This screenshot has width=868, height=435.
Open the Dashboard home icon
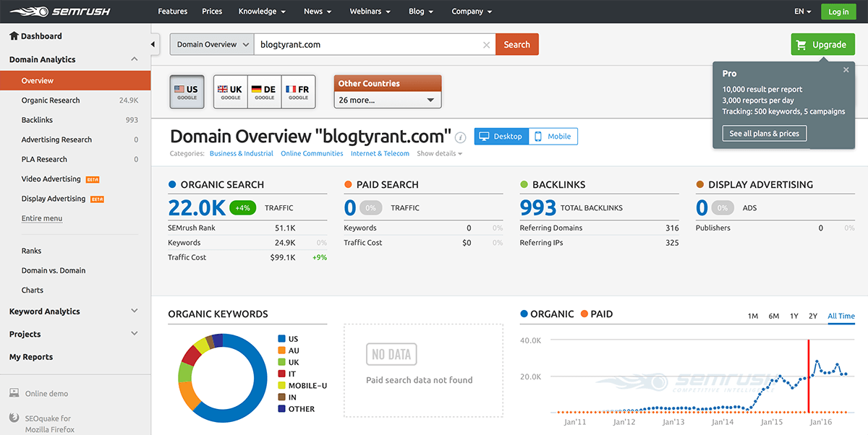click(x=14, y=36)
